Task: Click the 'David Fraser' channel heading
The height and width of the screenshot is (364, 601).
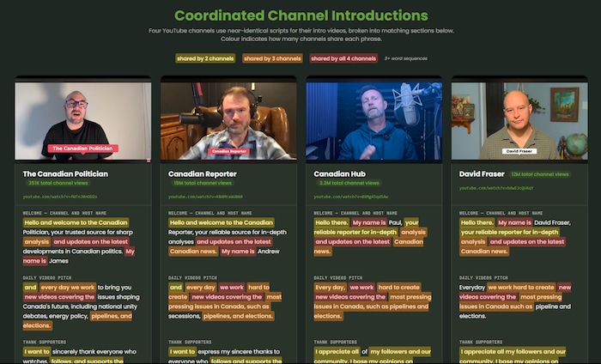Action: [482, 174]
